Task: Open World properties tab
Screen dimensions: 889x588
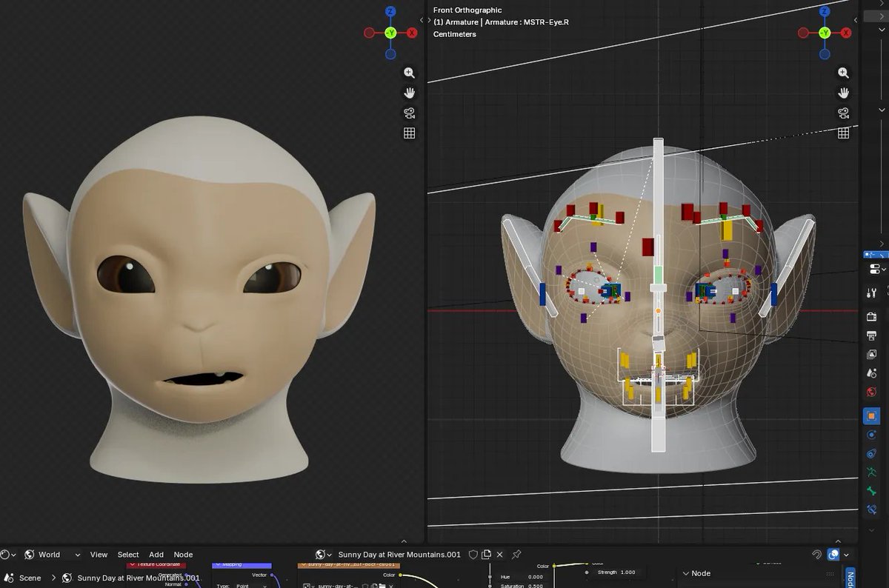Action: click(x=872, y=392)
